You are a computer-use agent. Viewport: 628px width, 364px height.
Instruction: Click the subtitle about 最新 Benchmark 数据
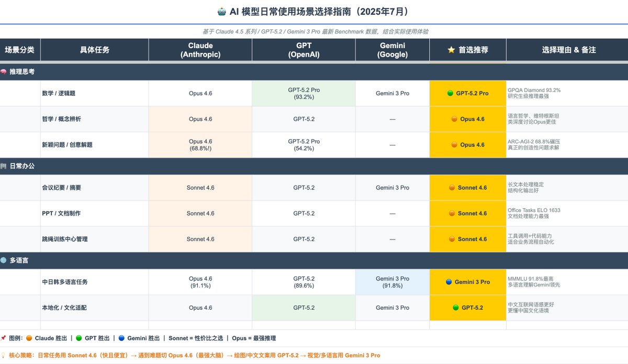(x=316, y=31)
